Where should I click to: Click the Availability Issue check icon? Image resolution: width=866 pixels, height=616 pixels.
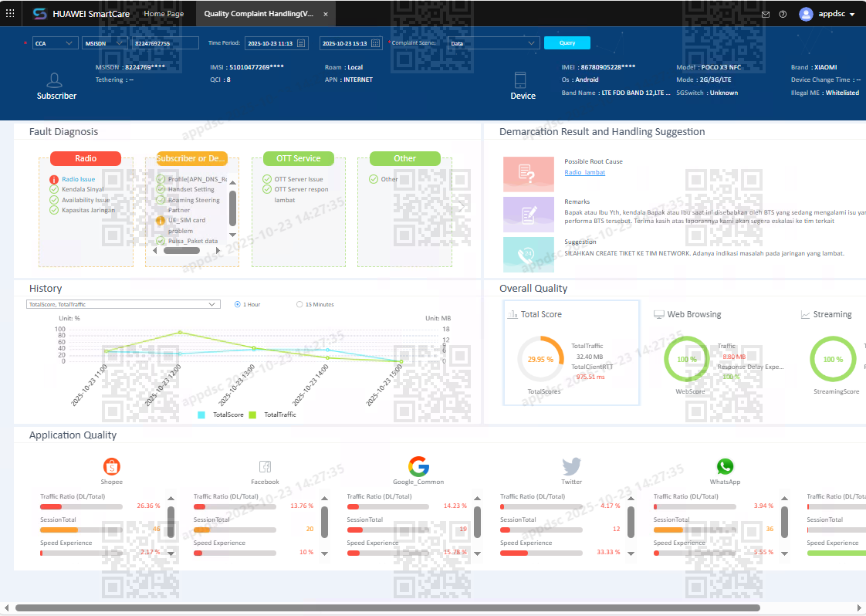point(54,200)
